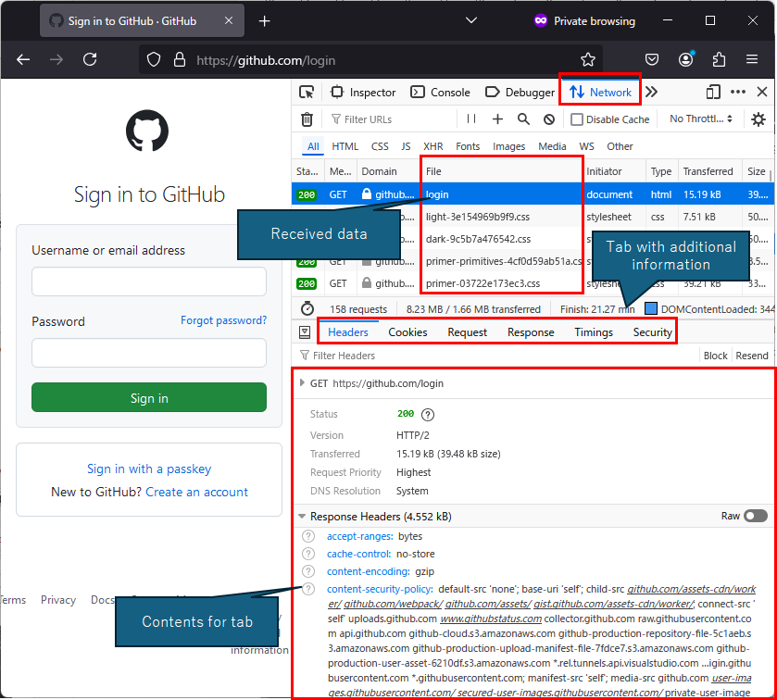Open the Security details tab
This screenshot has width=777, height=700.
(652, 332)
